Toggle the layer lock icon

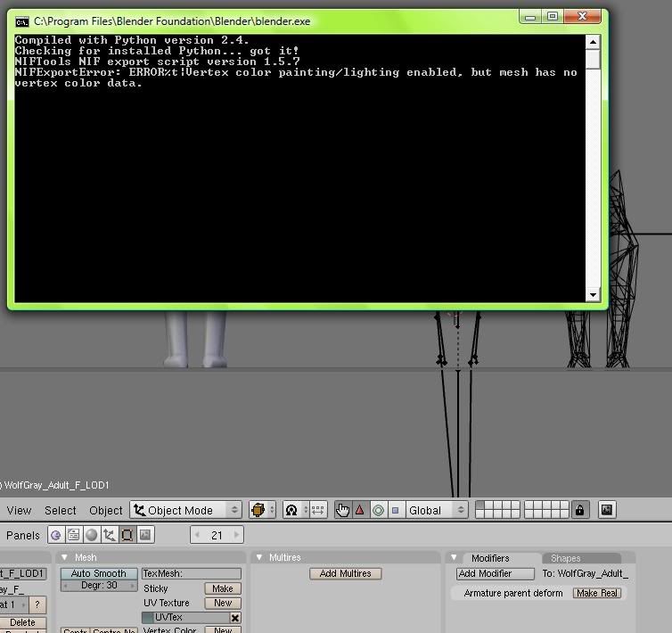coord(580,510)
